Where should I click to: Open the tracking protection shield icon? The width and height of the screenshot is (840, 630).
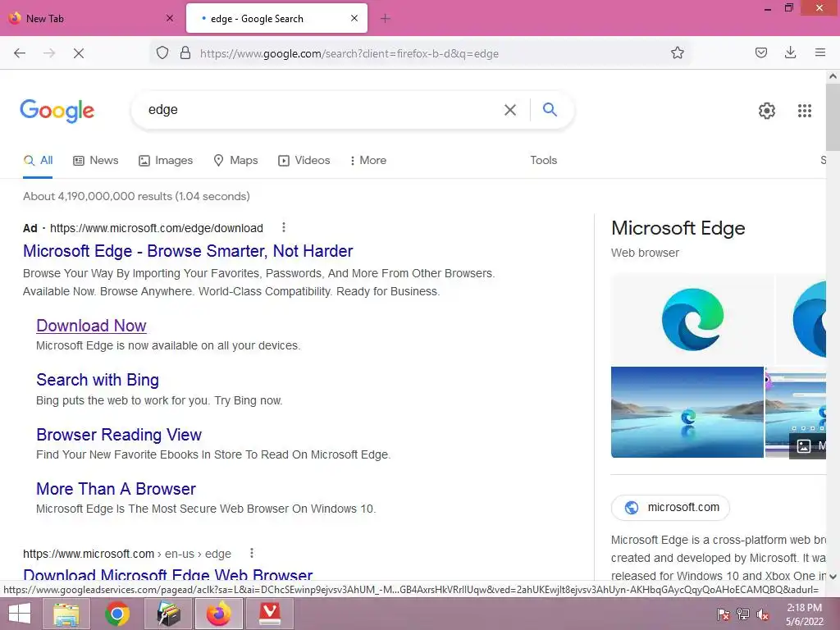[162, 53]
